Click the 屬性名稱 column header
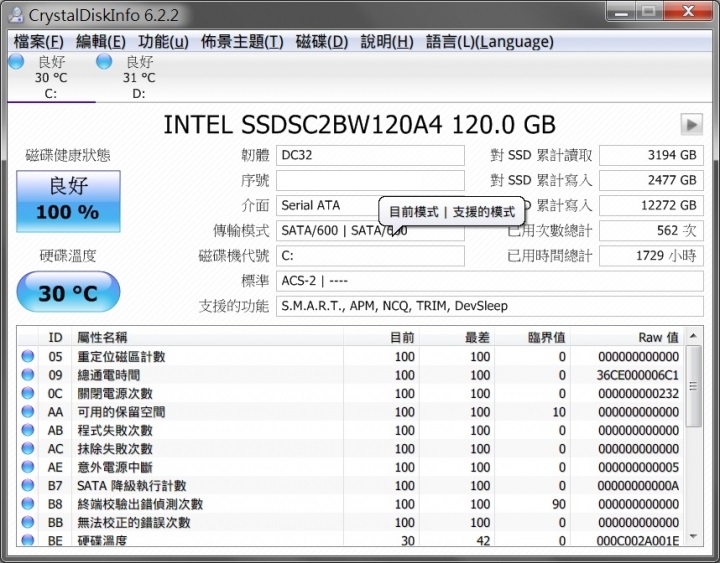Viewport: 720px width, 563px height. 208,338
